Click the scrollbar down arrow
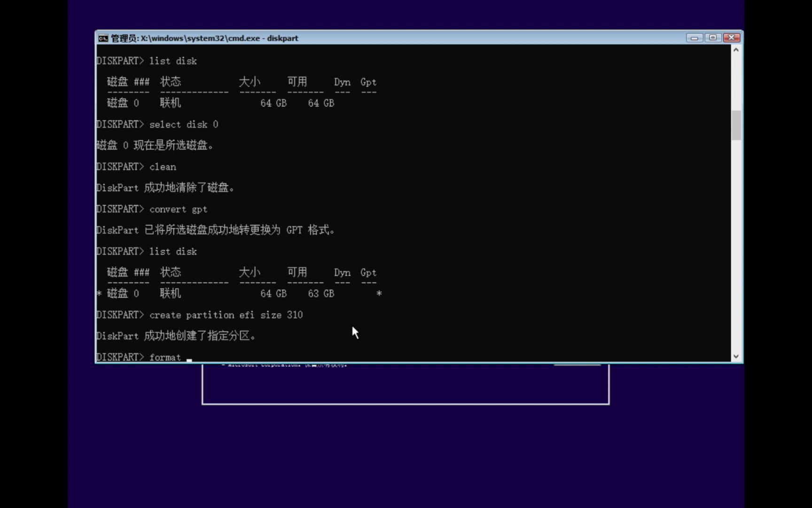This screenshot has height=508, width=812. 736,357
